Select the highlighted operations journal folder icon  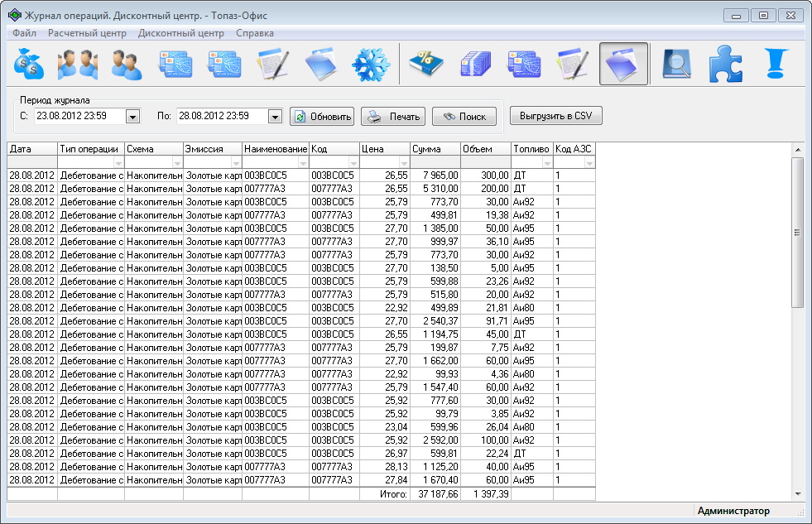tap(623, 65)
